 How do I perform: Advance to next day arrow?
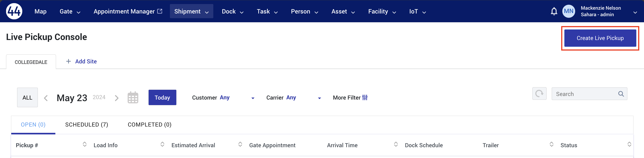click(x=117, y=98)
